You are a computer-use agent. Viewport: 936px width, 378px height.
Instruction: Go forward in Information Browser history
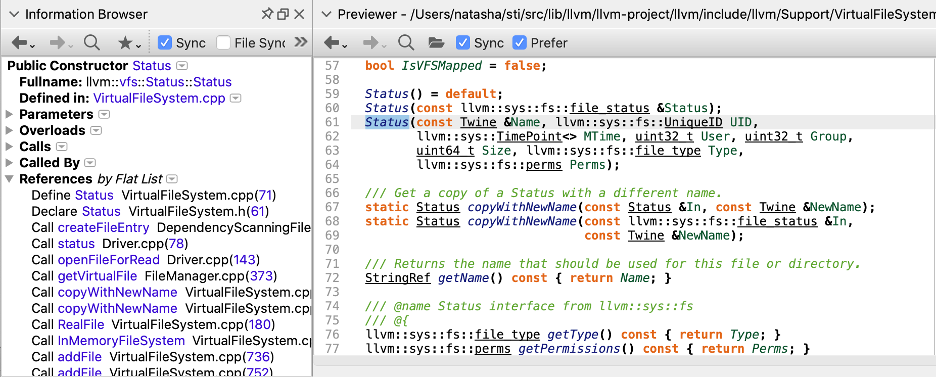[x=61, y=42]
